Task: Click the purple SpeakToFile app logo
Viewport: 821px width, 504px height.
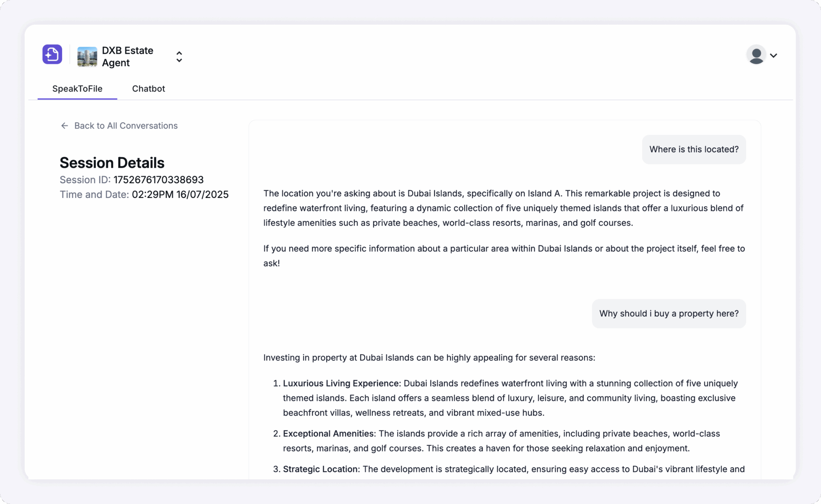Action: [x=52, y=54]
